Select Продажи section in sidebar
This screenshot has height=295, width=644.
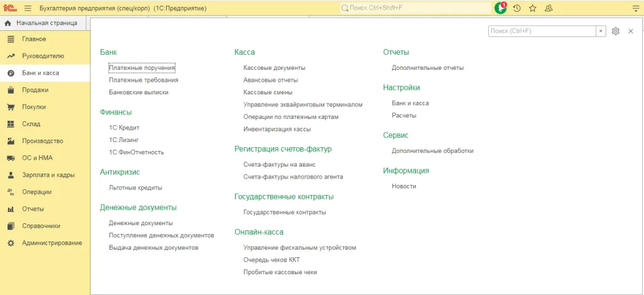(x=45, y=90)
